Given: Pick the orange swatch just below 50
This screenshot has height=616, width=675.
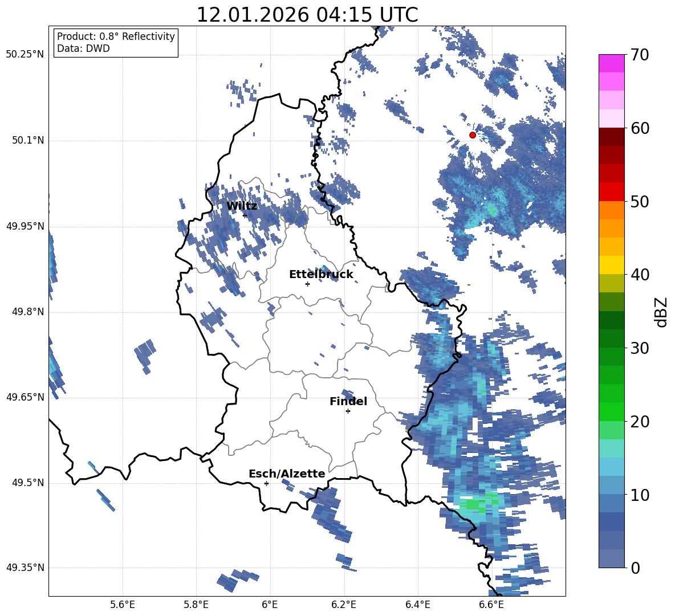Looking at the screenshot, I should tap(611, 210).
